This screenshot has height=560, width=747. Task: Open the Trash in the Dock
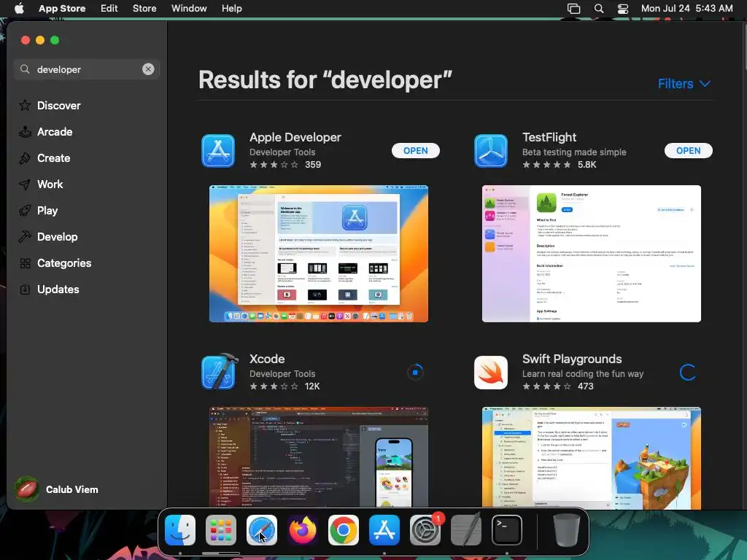click(x=566, y=530)
